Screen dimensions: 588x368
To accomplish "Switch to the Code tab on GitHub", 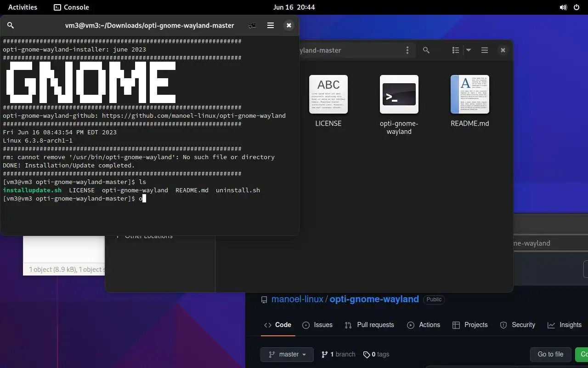I will click(x=277, y=325).
